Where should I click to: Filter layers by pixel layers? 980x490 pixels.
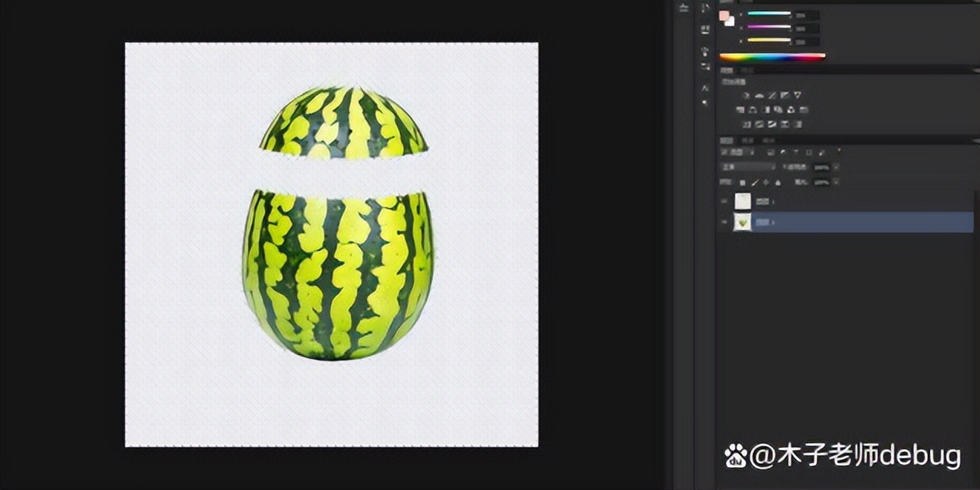[x=770, y=152]
